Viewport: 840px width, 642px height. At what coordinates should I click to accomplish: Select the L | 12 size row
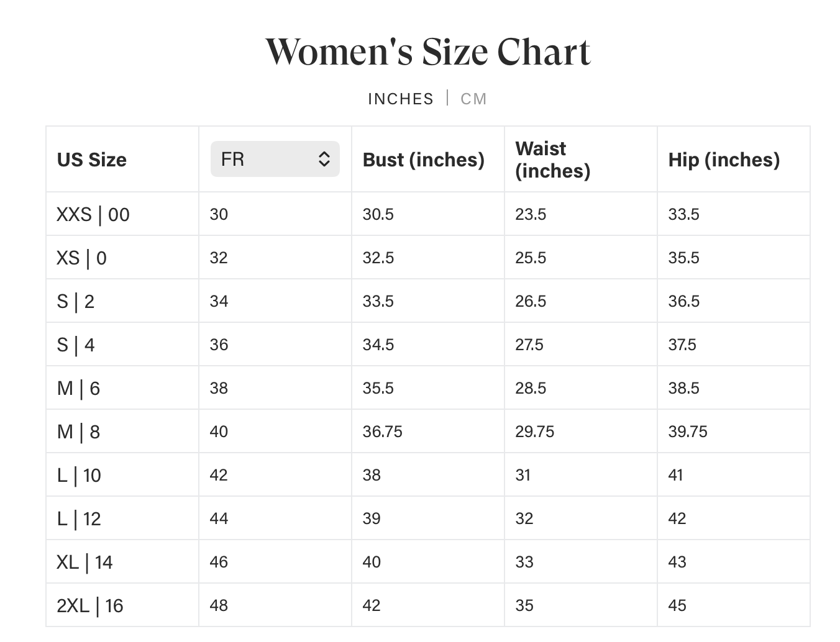click(x=428, y=518)
